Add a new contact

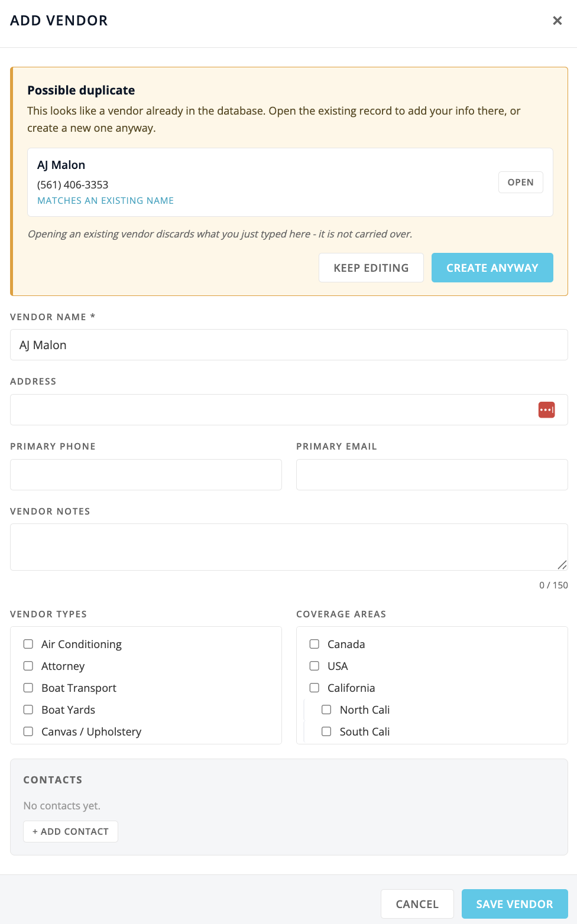(x=70, y=831)
